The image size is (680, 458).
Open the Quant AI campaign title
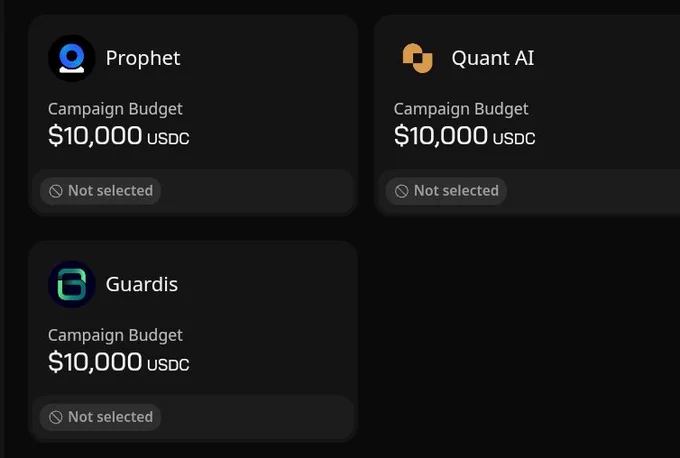493,58
